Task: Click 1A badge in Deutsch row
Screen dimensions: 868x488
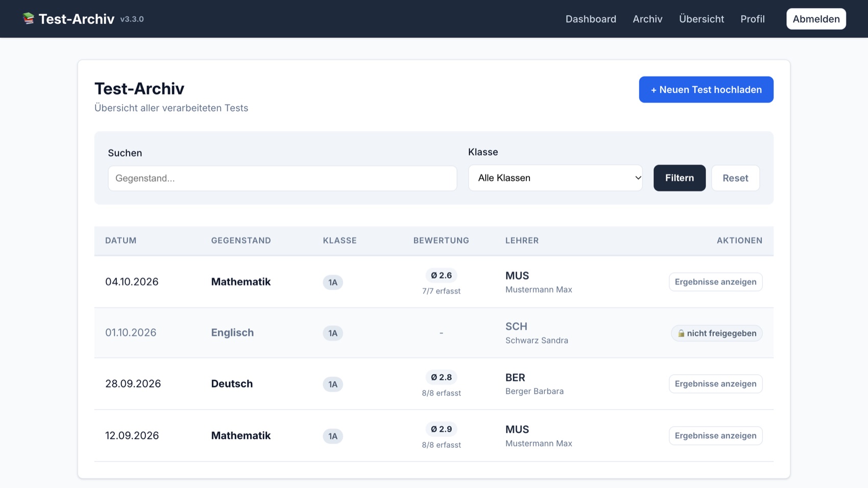Action: [x=332, y=384]
